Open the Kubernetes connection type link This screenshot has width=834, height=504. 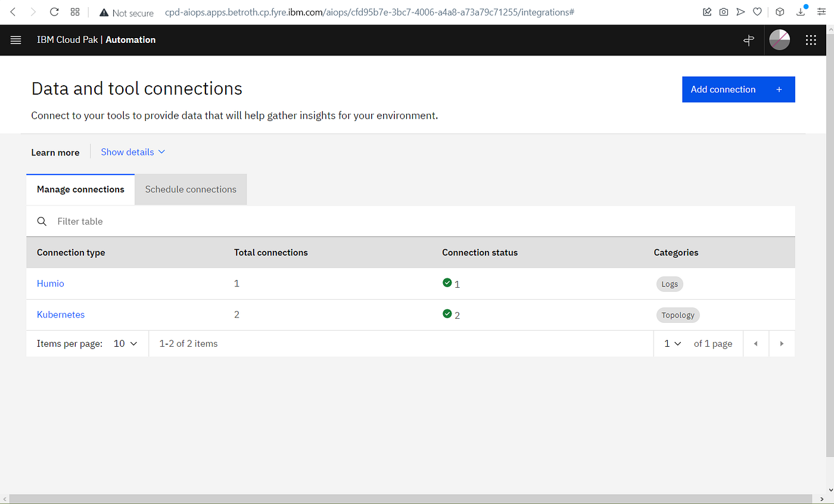point(61,315)
